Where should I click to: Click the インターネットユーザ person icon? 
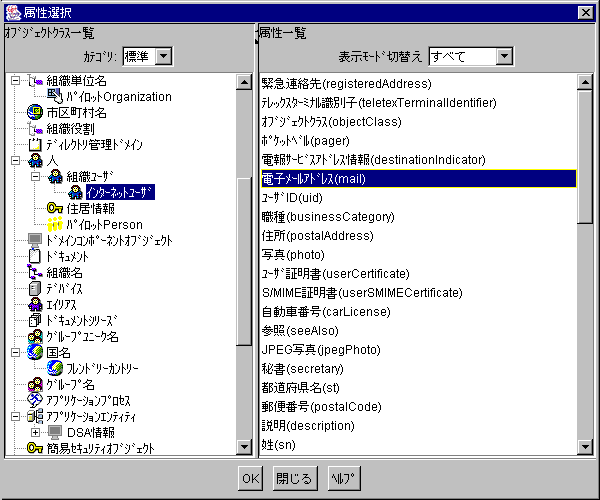click(75, 192)
